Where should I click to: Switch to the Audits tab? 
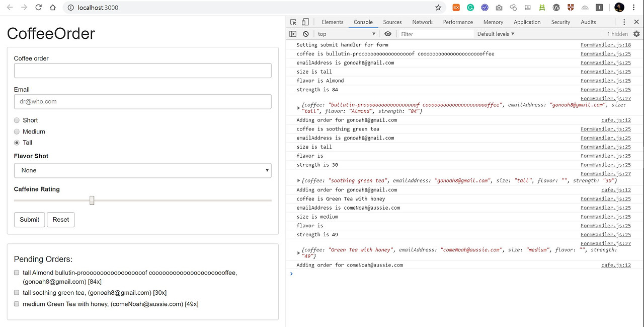tap(588, 22)
